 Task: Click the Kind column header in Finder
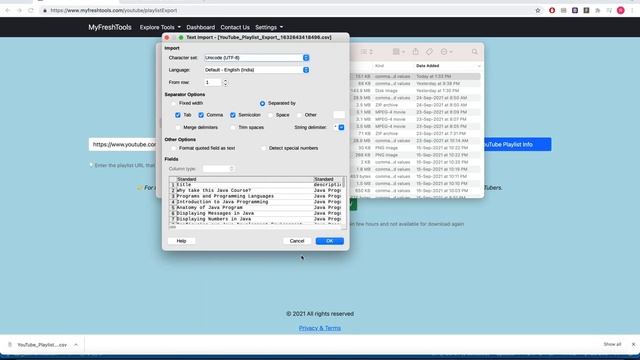point(379,66)
